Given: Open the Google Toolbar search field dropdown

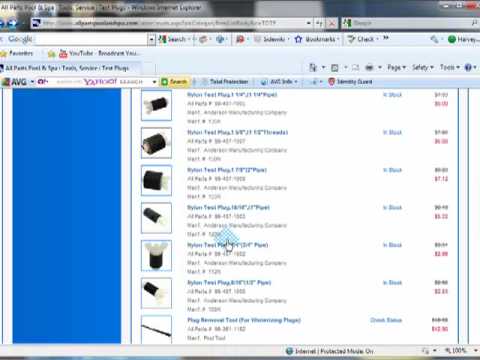Looking at the screenshot, I should pos(152,39).
